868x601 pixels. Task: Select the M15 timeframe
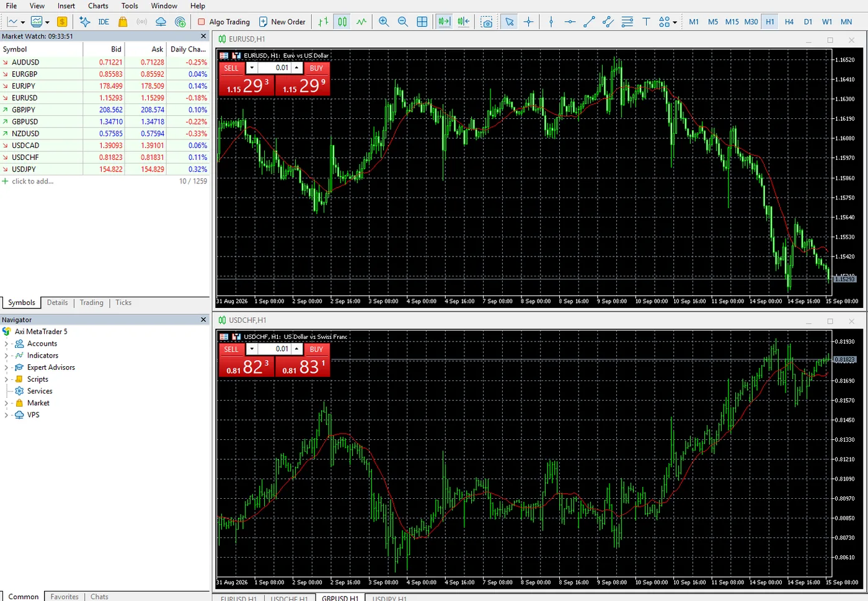coord(732,22)
